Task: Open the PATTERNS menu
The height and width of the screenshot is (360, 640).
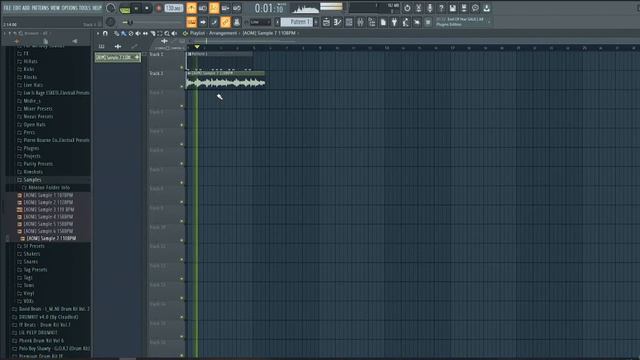Action: pyautogui.click(x=40, y=8)
